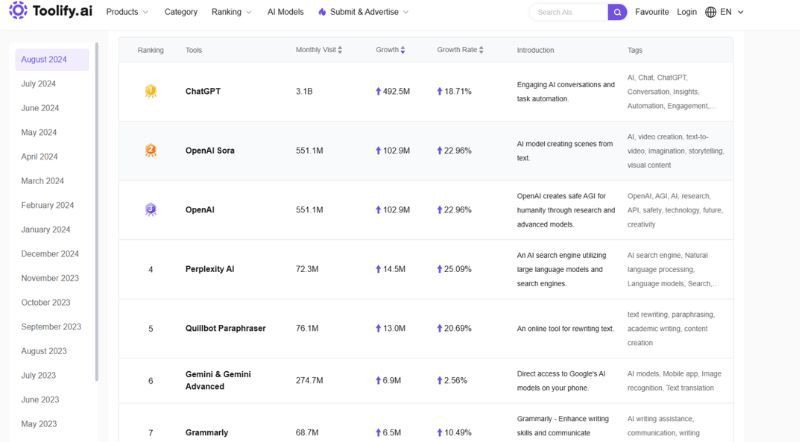Select June 2023 ranking month
800x442 pixels.
pos(40,400)
